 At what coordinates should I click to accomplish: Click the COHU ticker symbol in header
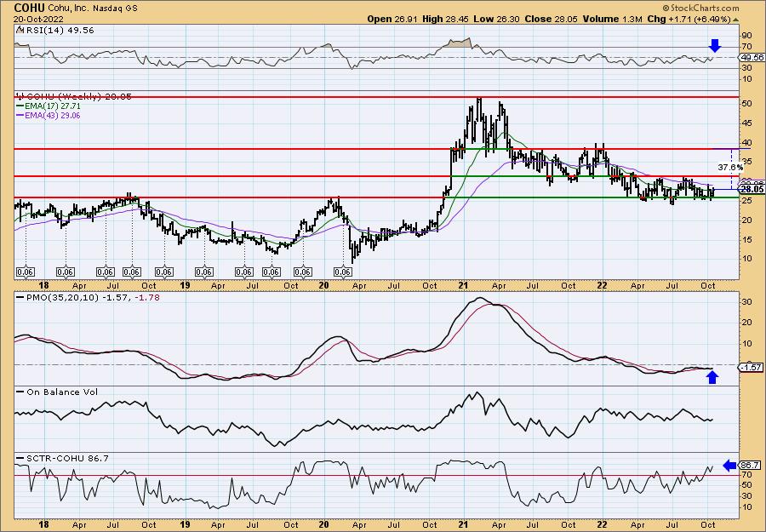click(x=30, y=8)
